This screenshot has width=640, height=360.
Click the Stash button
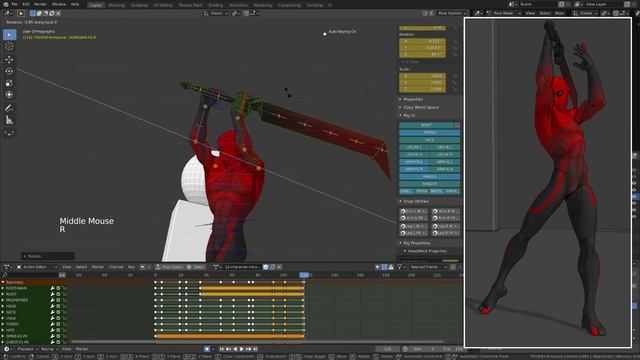pyautogui.click(x=196, y=267)
